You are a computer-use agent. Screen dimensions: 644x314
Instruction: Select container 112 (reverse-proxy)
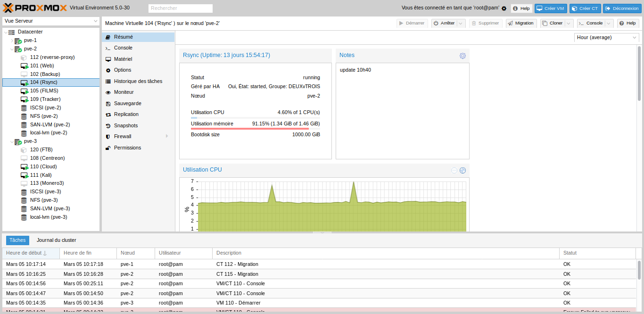[x=52, y=57]
